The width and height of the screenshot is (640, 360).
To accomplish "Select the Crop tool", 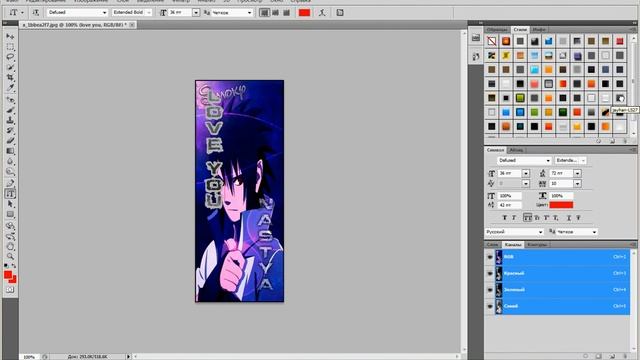I will [x=10, y=77].
